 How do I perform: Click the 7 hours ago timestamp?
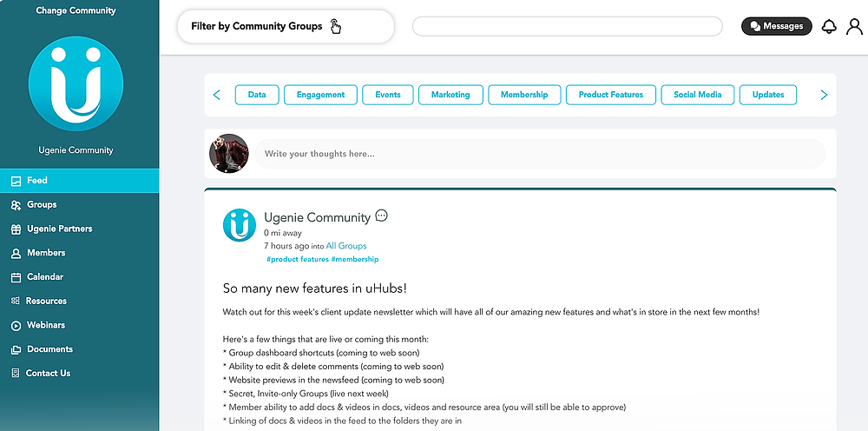click(x=286, y=246)
